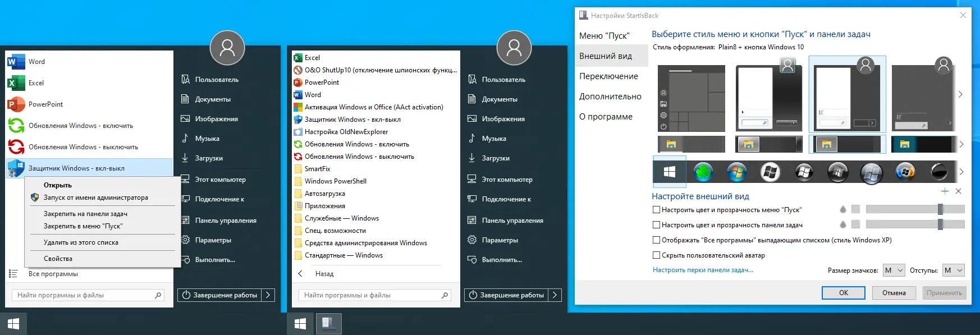Choose the Windows 7 colored orb Start icon
Image resolution: width=980 pixels, height=335 pixels.
pyautogui.click(x=737, y=172)
